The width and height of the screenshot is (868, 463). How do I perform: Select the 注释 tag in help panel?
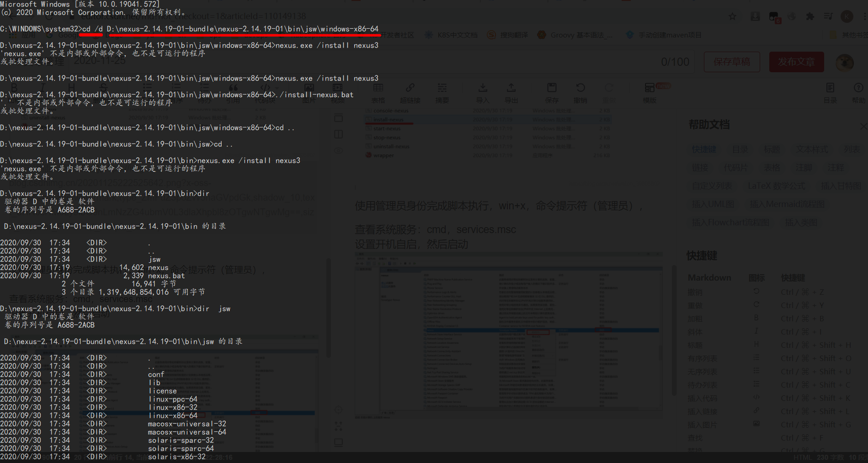coord(836,168)
